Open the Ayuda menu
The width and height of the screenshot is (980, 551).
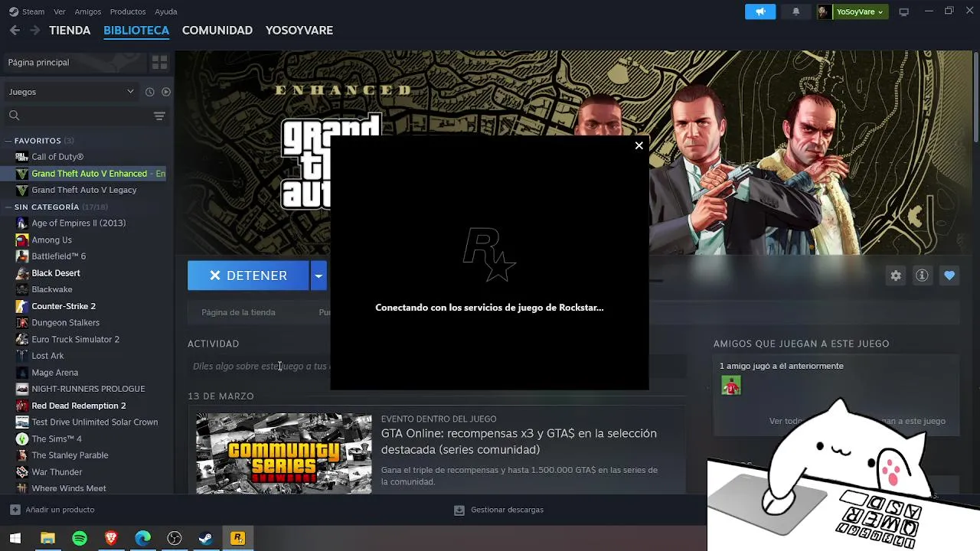[166, 11]
